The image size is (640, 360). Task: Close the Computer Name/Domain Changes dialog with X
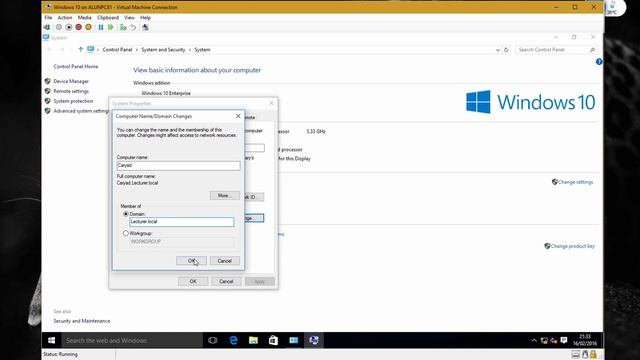[x=238, y=116]
